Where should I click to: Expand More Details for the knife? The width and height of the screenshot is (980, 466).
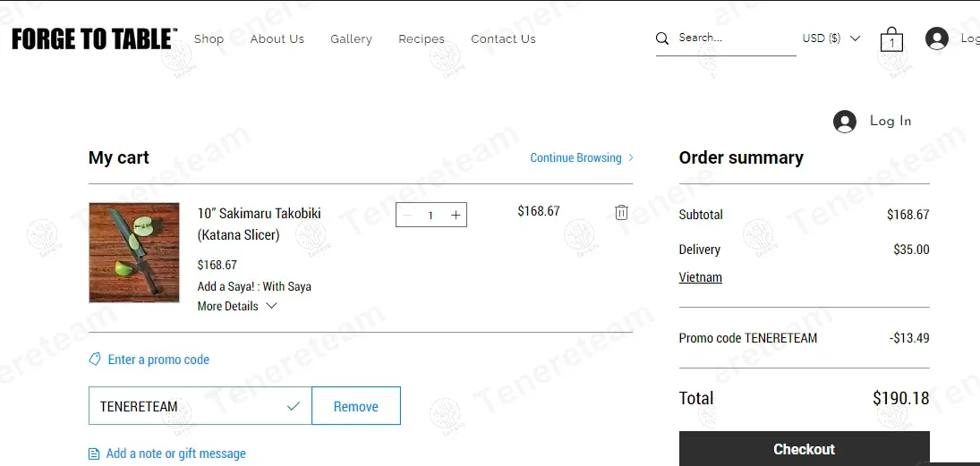coord(237,306)
